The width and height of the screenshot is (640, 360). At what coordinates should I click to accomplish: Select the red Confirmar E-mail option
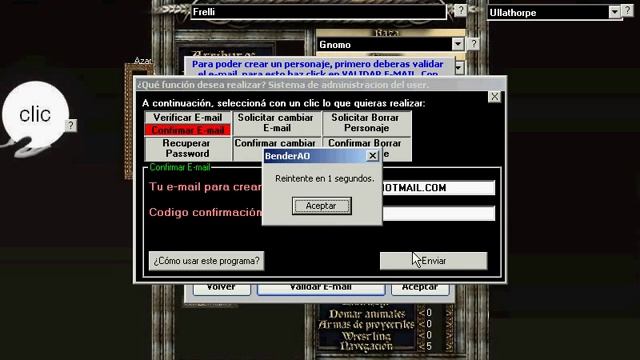(x=188, y=130)
